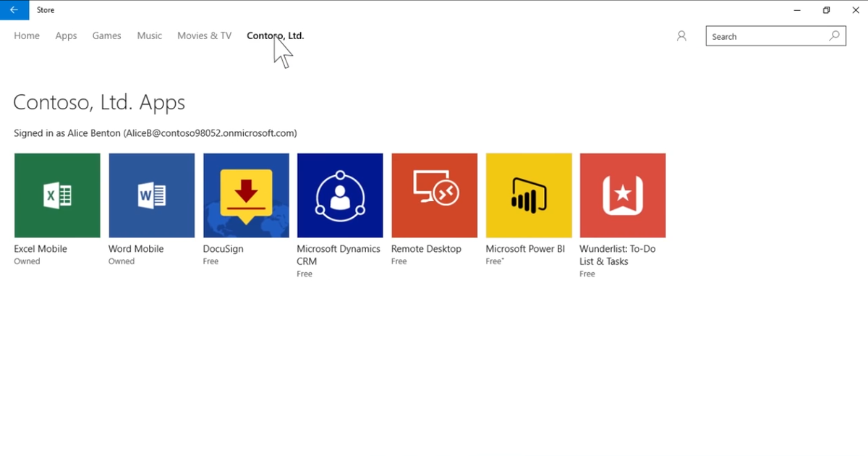Click the search magnifier icon
The image size is (868, 456).
(x=835, y=35)
